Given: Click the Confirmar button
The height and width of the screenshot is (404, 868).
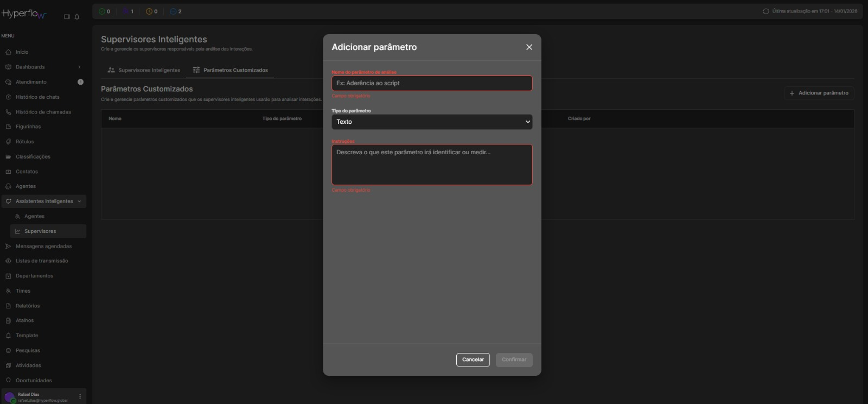Looking at the screenshot, I should [514, 359].
